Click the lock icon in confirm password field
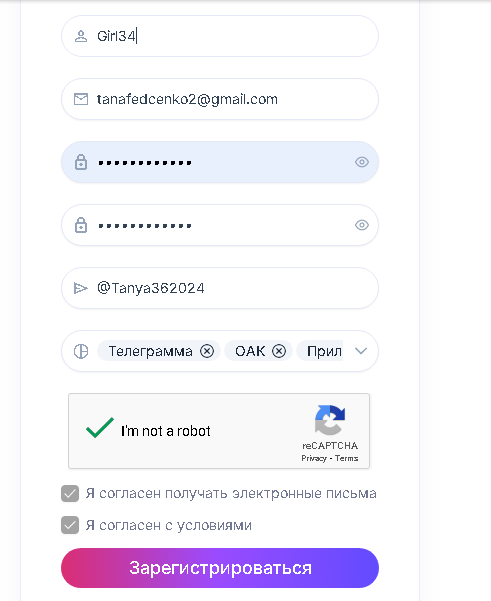Screen dimensions: 491x601 pos(81,225)
